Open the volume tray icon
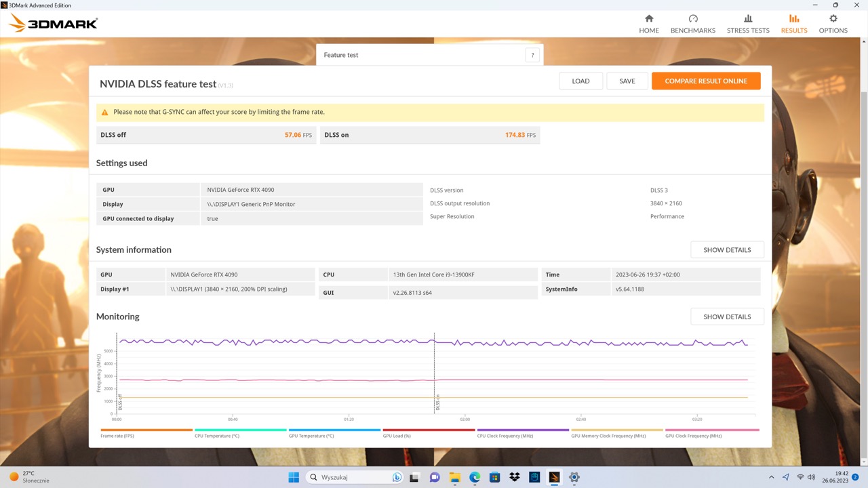The image size is (868, 488). click(812, 477)
